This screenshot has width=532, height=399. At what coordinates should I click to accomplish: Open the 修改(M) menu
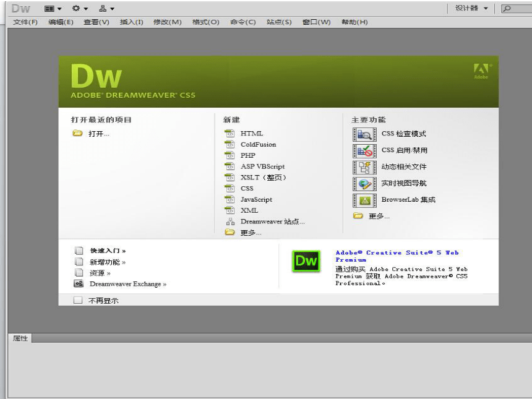(167, 22)
